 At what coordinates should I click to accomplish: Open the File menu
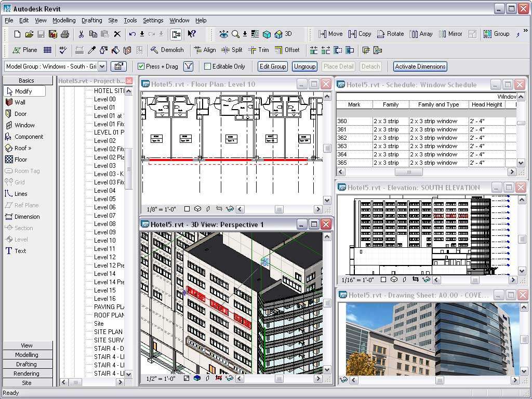click(9, 20)
